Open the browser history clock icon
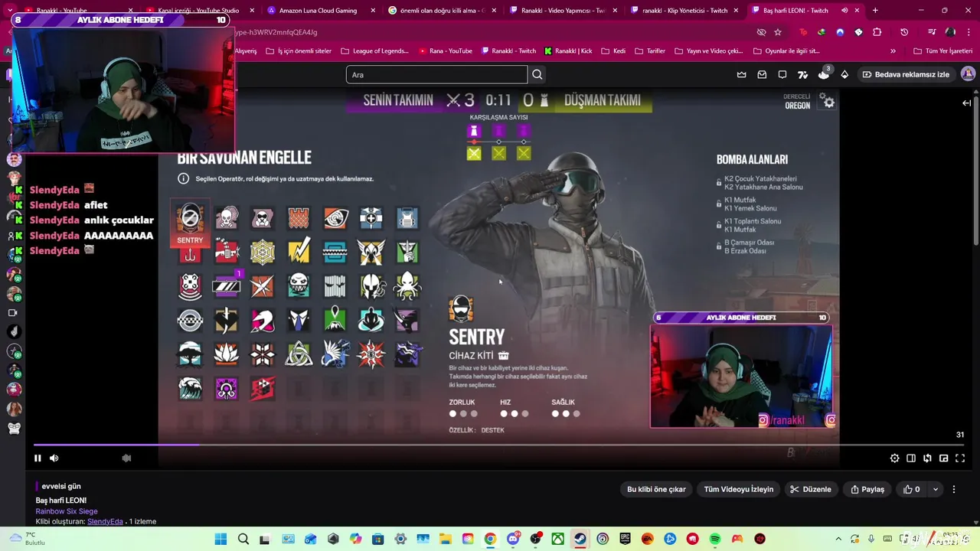The height and width of the screenshot is (551, 980). (904, 32)
